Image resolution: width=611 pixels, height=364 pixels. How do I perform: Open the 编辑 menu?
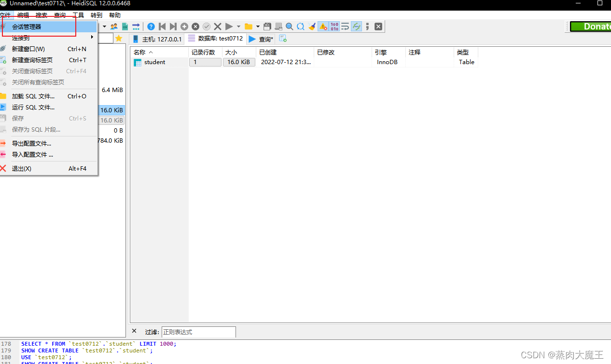23,15
